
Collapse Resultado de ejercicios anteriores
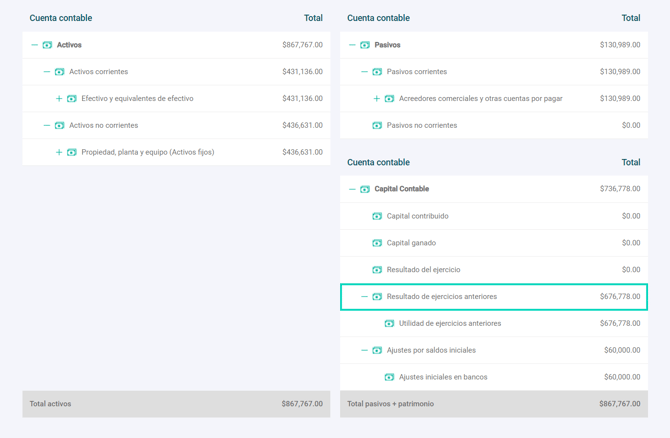point(364,297)
